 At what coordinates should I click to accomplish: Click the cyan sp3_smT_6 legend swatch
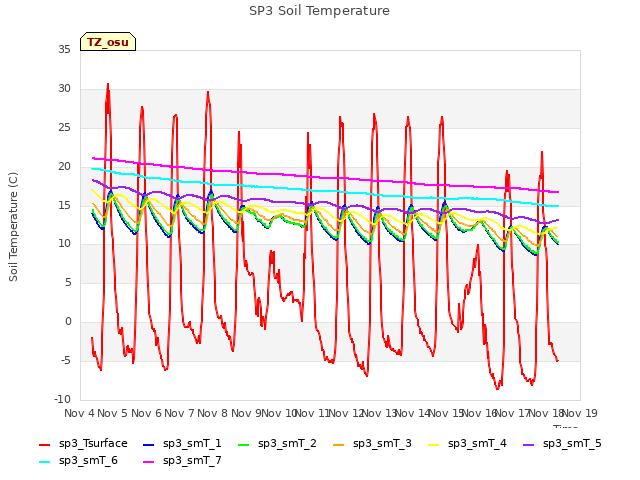44,462
